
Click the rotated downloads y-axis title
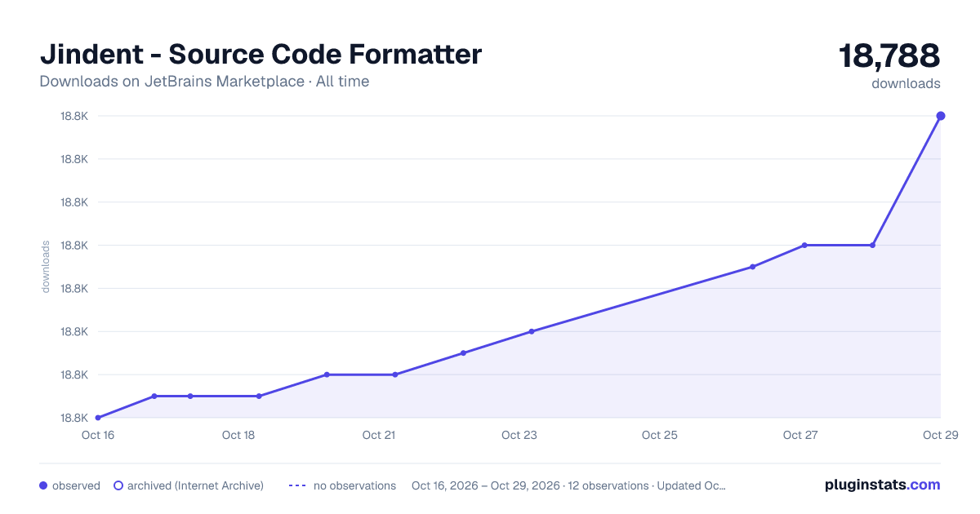point(46,266)
